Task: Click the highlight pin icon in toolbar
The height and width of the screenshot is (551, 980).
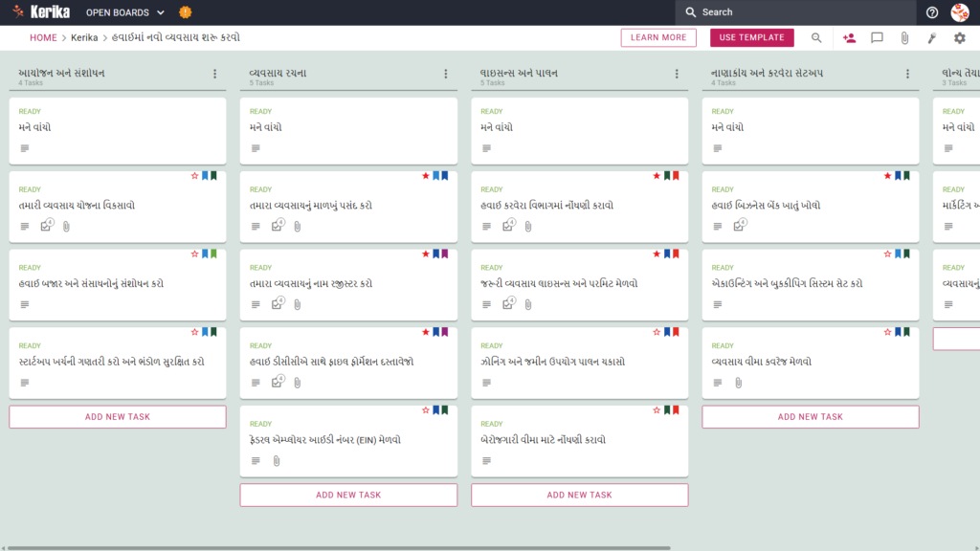Action: (932, 38)
